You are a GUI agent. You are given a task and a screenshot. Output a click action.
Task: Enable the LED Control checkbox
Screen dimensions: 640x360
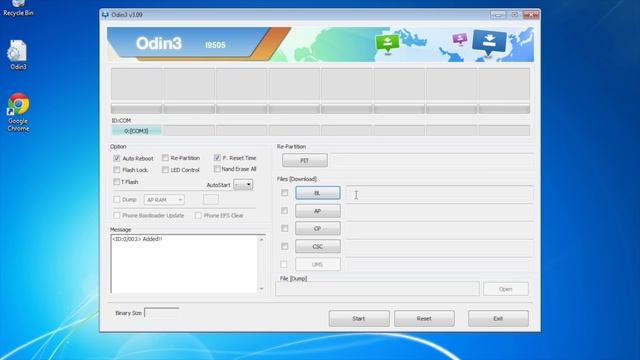(x=165, y=169)
